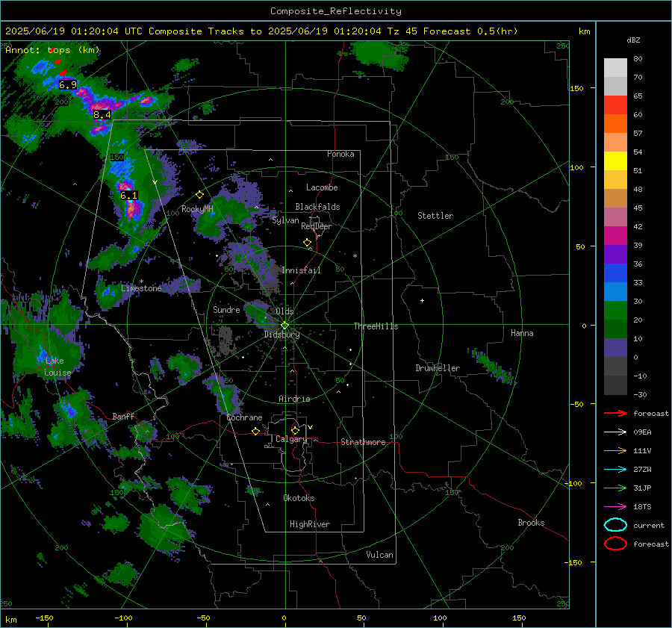The height and width of the screenshot is (628, 672).
Task: Click the 6.9 storm top label
Action: (x=68, y=85)
